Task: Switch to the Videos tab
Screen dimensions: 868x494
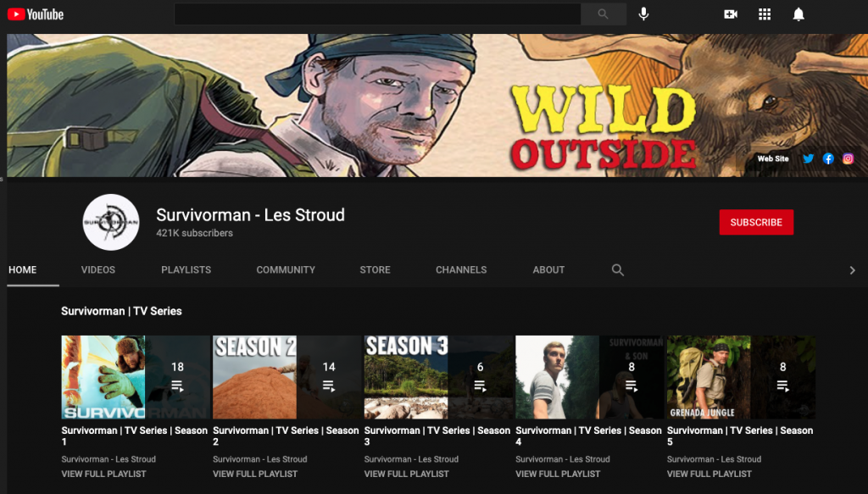Action: point(98,270)
